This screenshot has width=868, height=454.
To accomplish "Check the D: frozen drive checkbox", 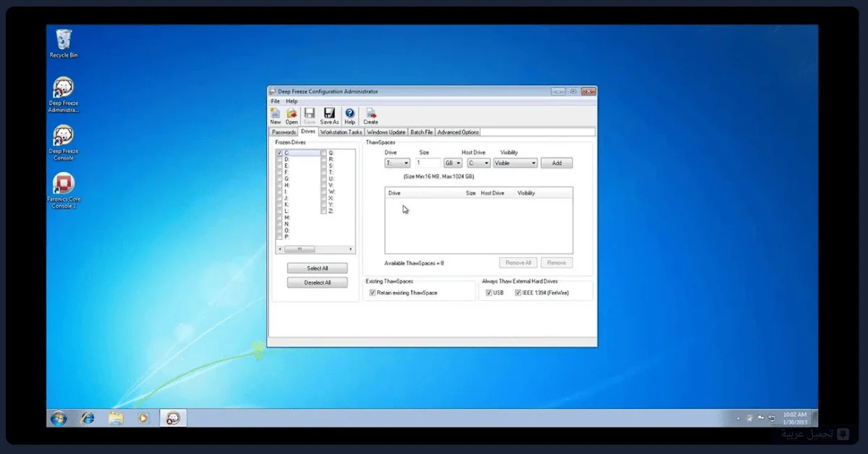I will tap(279, 159).
